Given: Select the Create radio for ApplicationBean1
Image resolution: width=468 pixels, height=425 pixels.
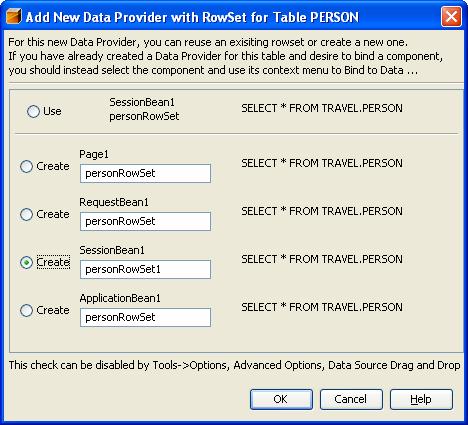Looking at the screenshot, I should pyautogui.click(x=26, y=310).
